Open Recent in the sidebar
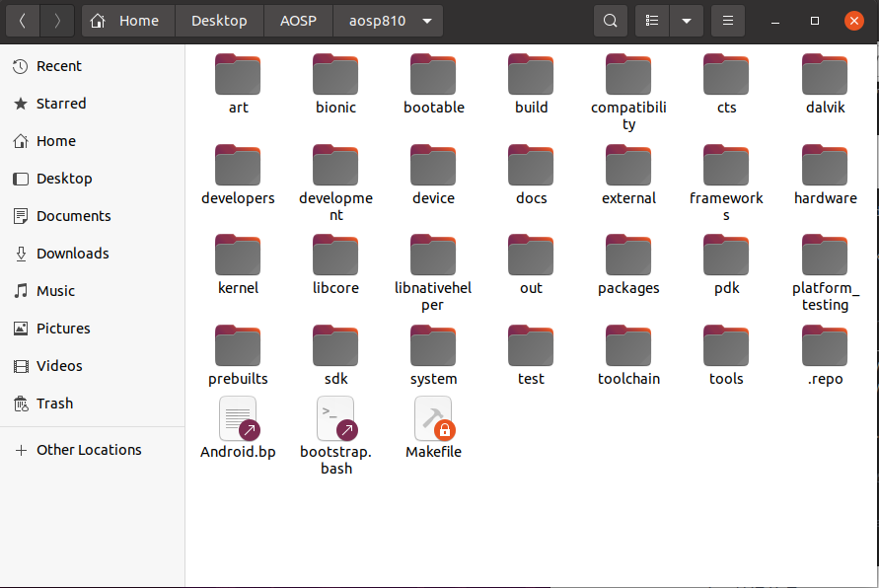The height and width of the screenshot is (588, 879). pyautogui.click(x=93, y=66)
